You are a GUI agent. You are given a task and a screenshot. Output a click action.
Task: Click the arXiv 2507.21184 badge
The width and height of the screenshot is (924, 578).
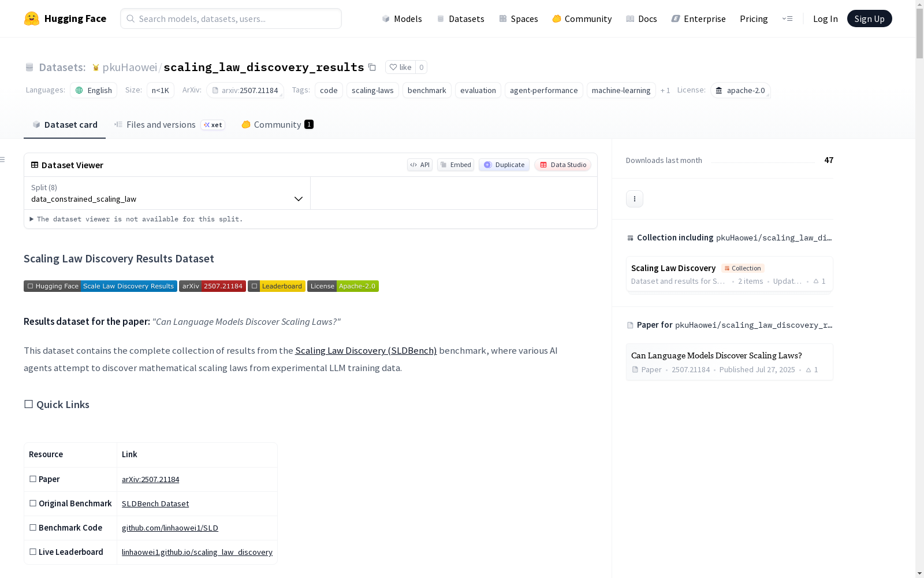[213, 286]
